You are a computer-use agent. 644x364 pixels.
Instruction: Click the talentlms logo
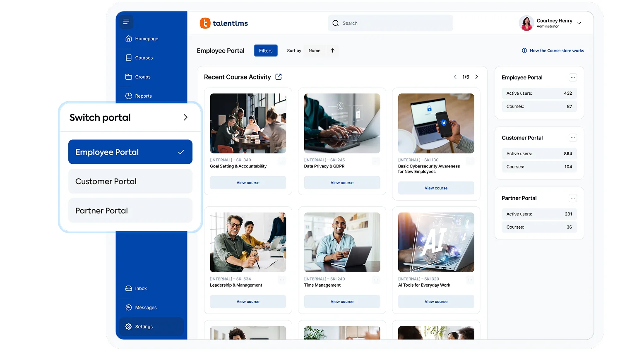224,23
